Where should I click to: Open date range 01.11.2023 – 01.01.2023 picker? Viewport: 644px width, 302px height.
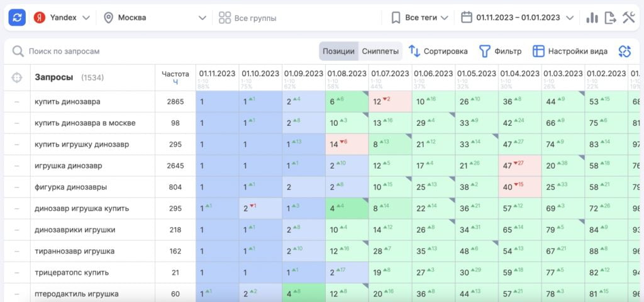(517, 18)
